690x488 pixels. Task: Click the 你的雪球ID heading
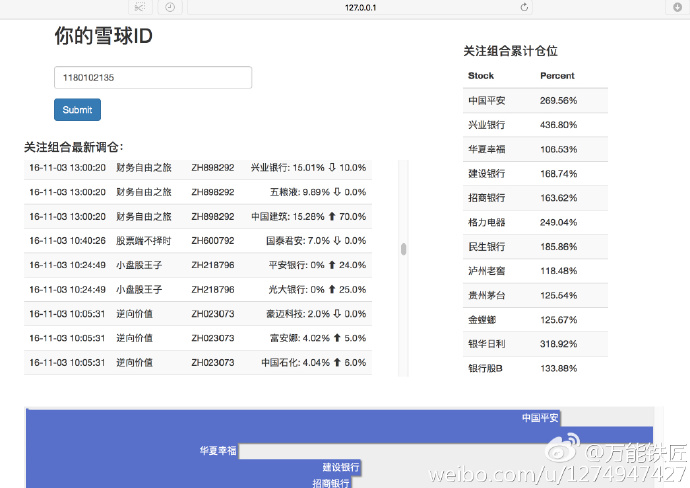(103, 36)
